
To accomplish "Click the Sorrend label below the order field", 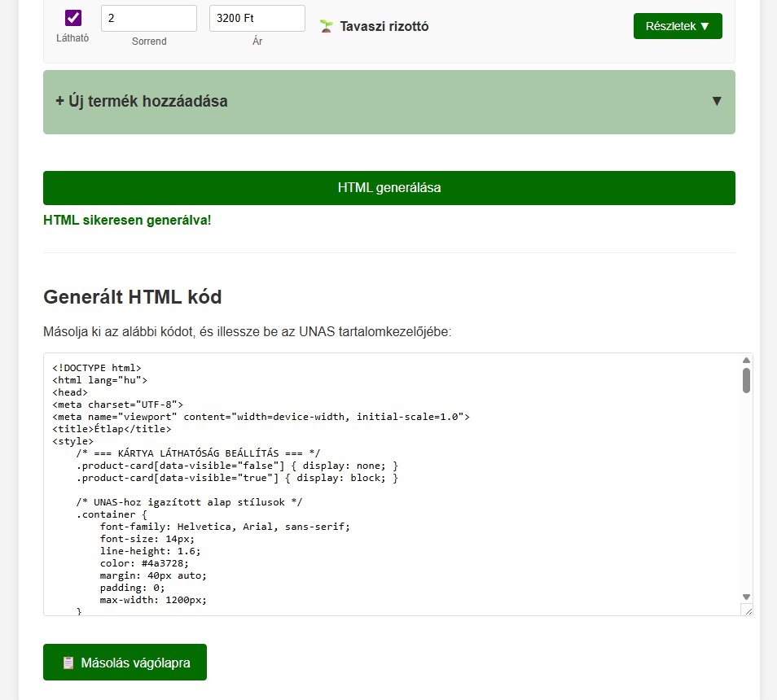I will pyautogui.click(x=148, y=41).
